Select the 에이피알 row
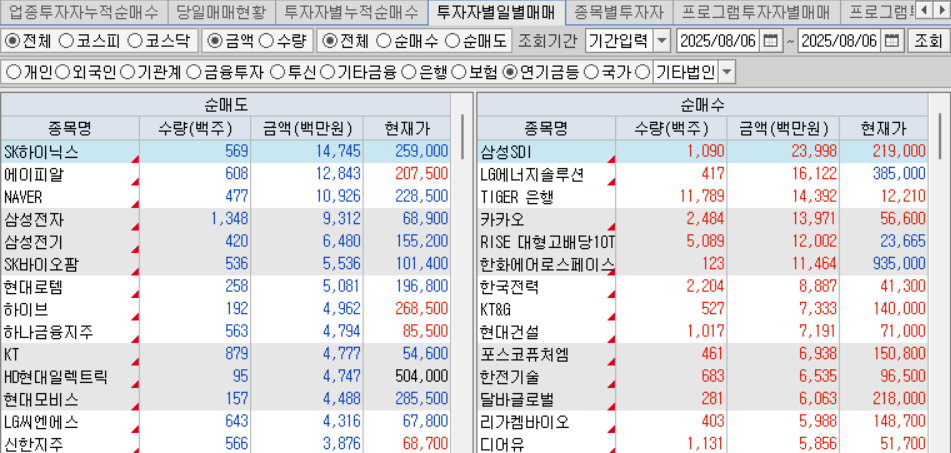 point(226,175)
